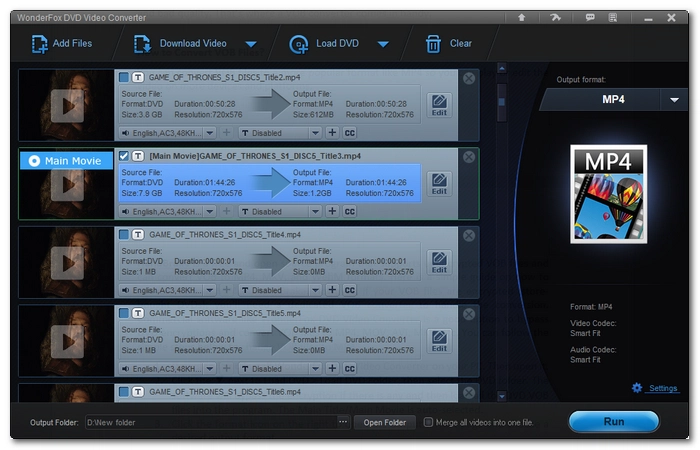The width and height of the screenshot is (700, 450).
Task: Uncheck the Main Movie Title3.mp4 checkbox
Action: pos(124,156)
